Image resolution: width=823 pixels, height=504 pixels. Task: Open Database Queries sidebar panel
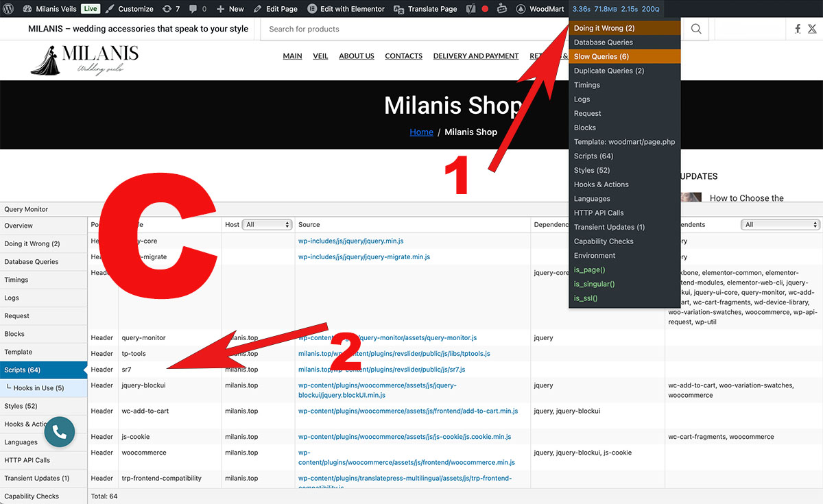[x=43, y=261]
